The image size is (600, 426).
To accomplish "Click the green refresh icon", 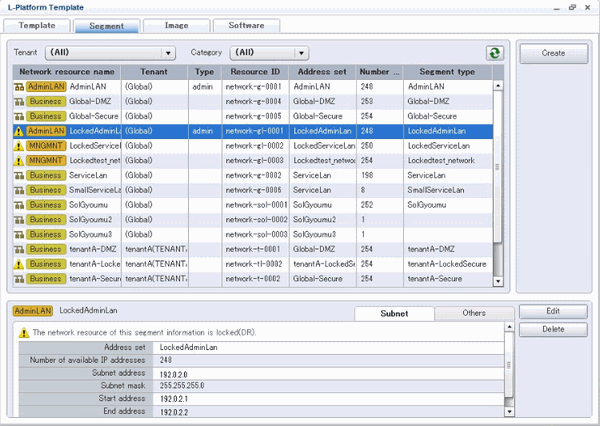I will click(x=495, y=53).
